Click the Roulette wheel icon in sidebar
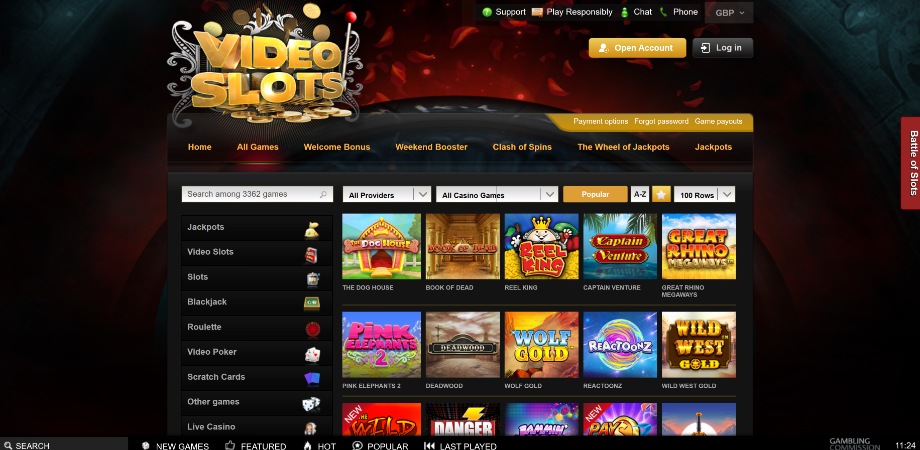Viewport: 920px width, 450px height. click(x=312, y=329)
